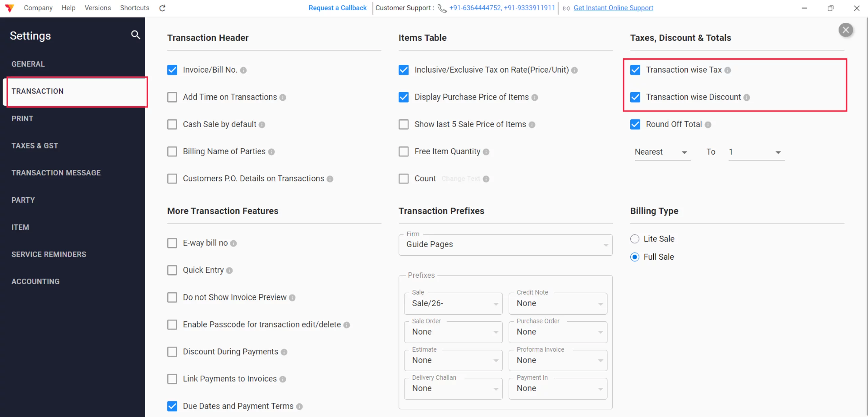Viewport: 868px width, 417px height.
Task: Show info for Do not Show Invoice Preview
Action: 292,298
